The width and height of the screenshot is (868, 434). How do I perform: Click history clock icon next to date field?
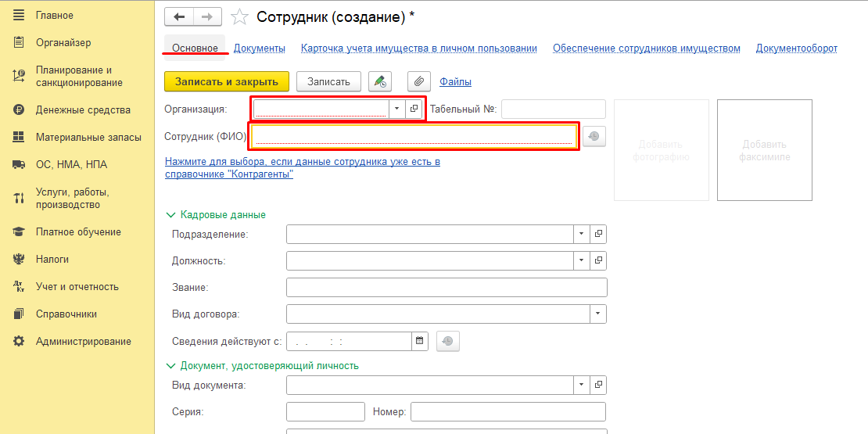[448, 342]
